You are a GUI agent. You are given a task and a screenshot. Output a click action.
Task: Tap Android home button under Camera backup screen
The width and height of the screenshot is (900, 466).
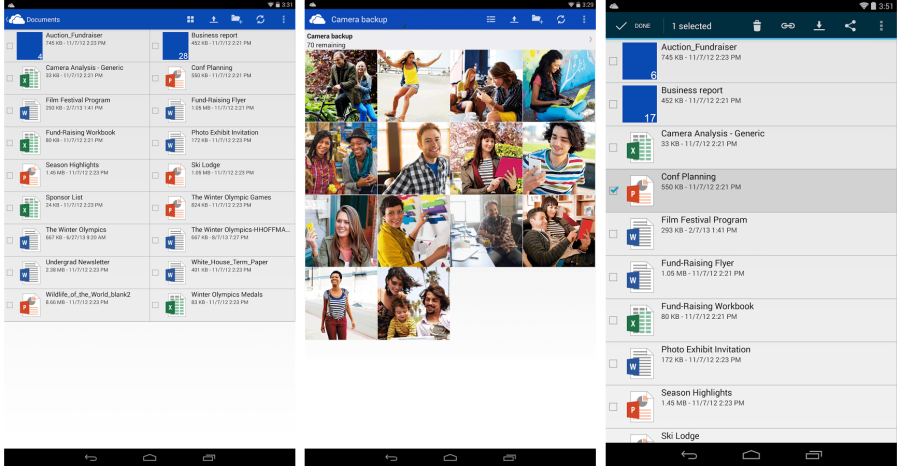pyautogui.click(x=451, y=457)
